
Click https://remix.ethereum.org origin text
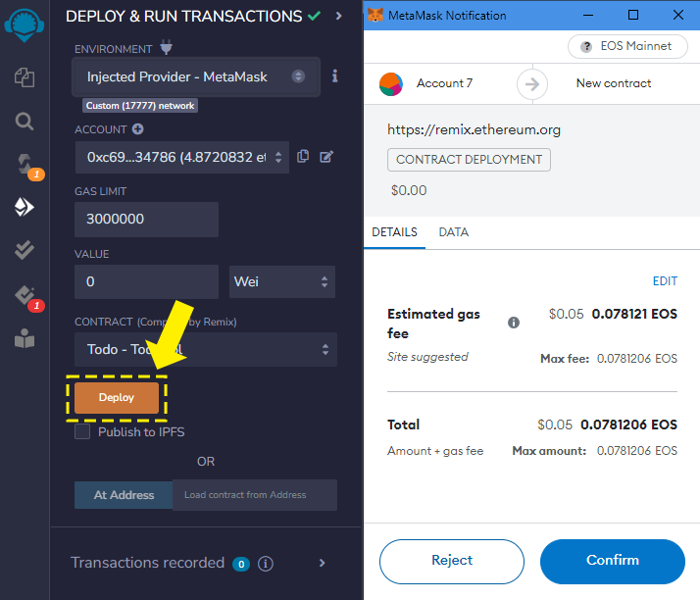click(x=474, y=130)
